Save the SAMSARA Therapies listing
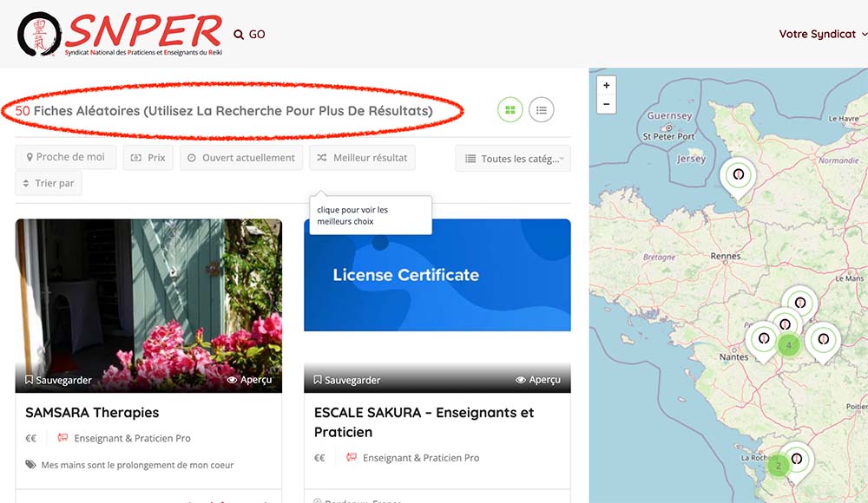Image resolution: width=868 pixels, height=503 pixels. [58, 380]
